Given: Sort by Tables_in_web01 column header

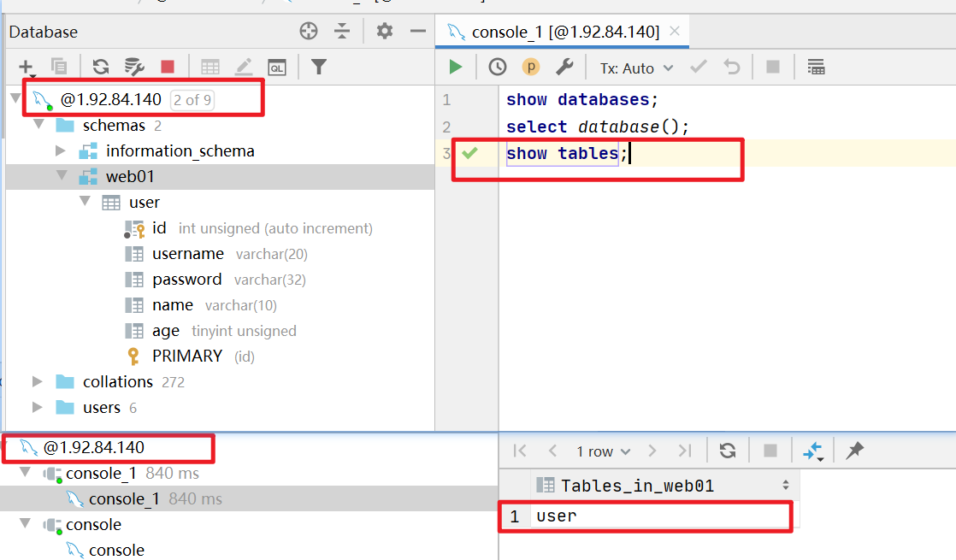Looking at the screenshot, I should coord(637,486).
